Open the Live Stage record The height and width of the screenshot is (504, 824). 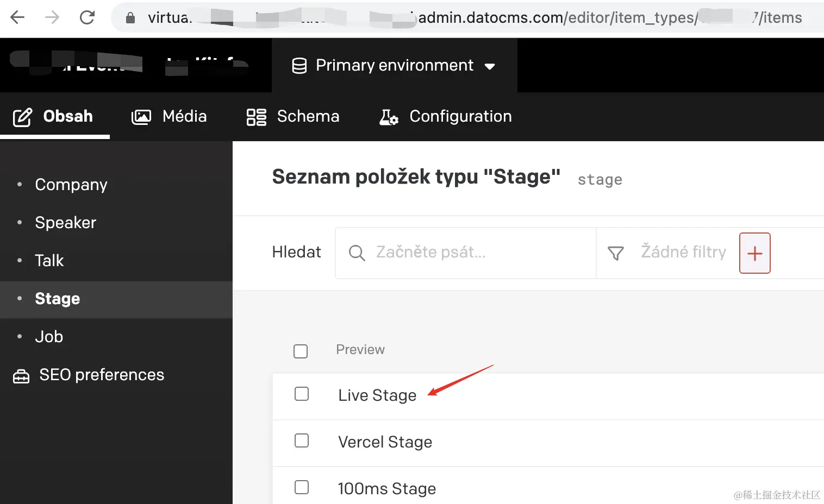pyautogui.click(x=377, y=395)
